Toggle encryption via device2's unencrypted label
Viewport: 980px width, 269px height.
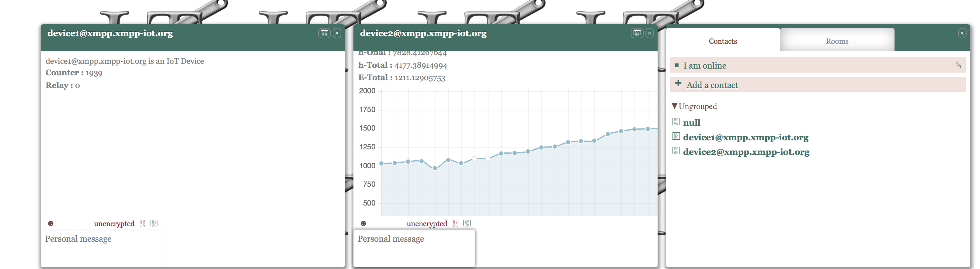click(427, 224)
